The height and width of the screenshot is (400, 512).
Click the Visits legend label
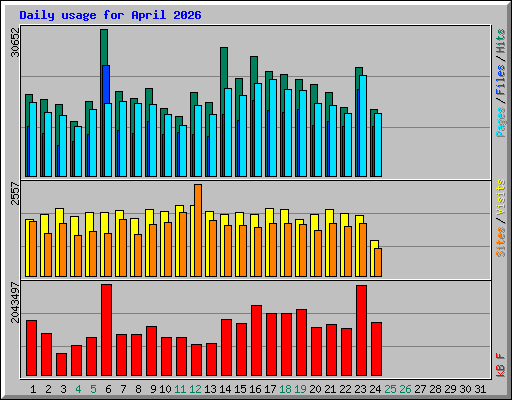pyautogui.click(x=500, y=197)
